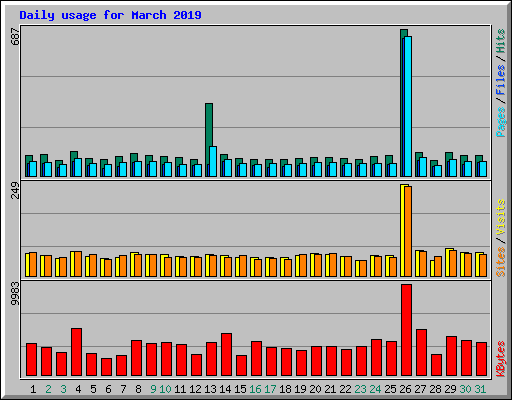Click the red "KBytes" legend label
512x400 pixels.
pos(501,359)
